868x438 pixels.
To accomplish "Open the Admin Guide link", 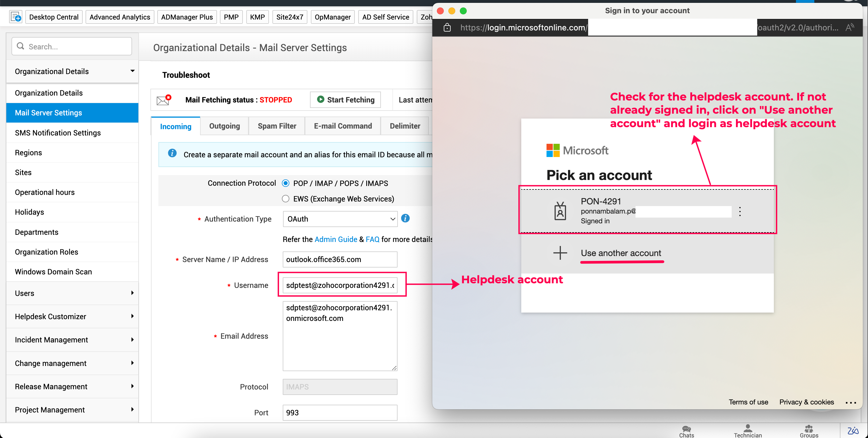I will (336, 239).
